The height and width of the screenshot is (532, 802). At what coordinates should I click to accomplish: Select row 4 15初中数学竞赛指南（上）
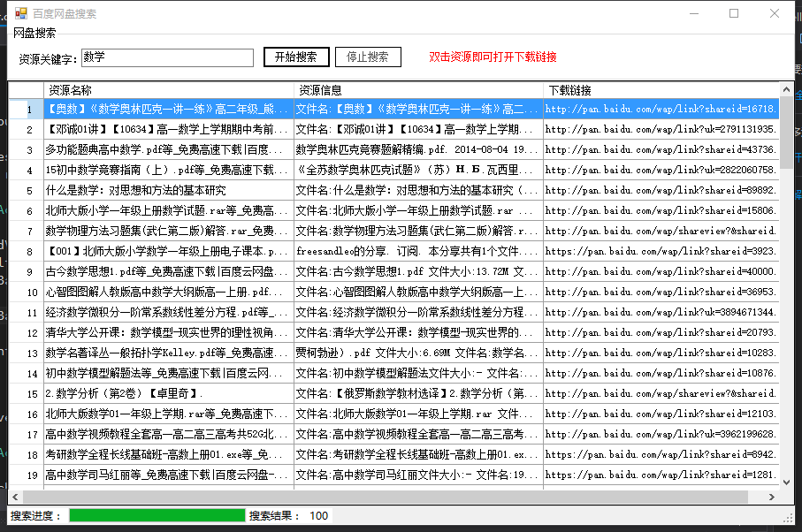[x=169, y=170]
